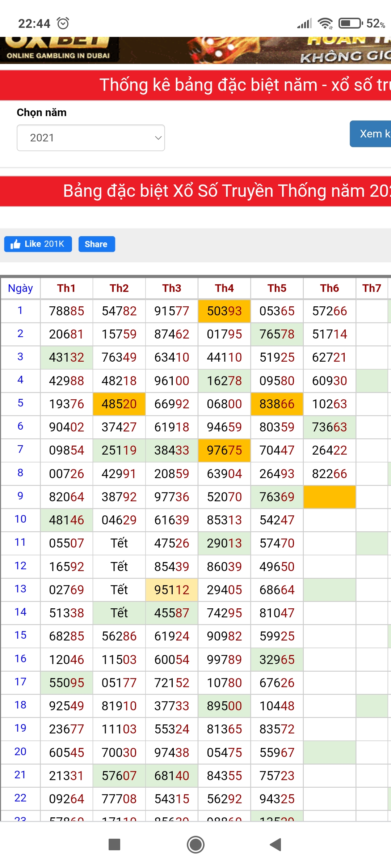Tap the cellular signal bars icon
This screenshot has height=868, width=391.
[x=304, y=24]
